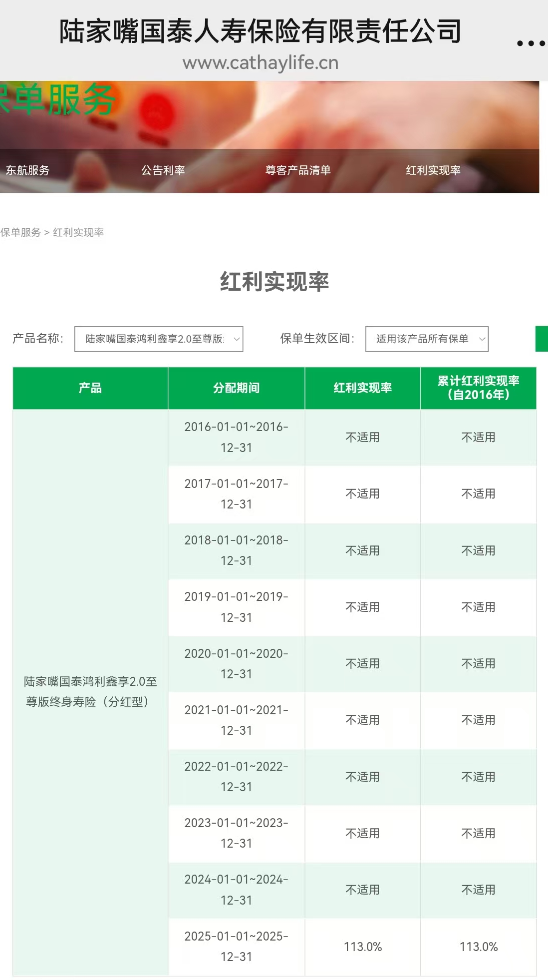Click the 分配期间 column header

pos(236,388)
